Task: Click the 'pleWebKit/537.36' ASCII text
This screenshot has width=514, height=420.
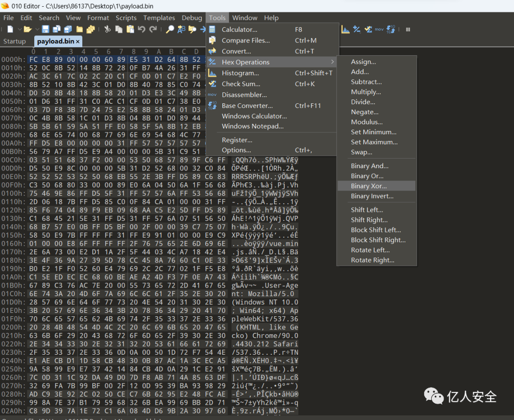Action: (x=265, y=319)
